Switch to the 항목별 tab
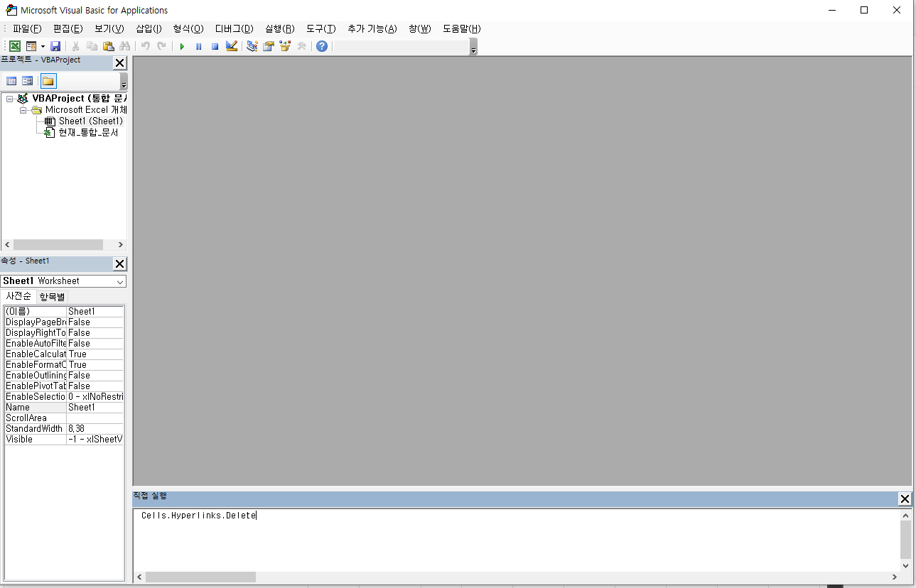 pyautogui.click(x=52, y=297)
